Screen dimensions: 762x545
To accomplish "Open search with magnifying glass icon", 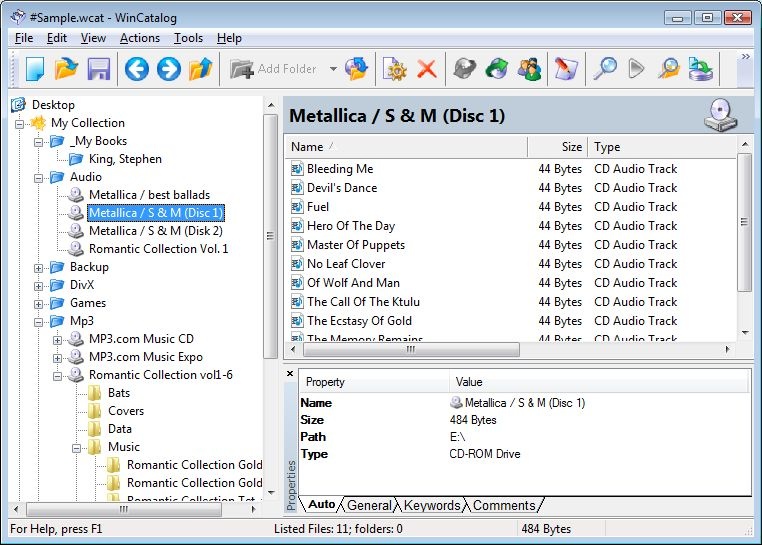I will (x=605, y=69).
